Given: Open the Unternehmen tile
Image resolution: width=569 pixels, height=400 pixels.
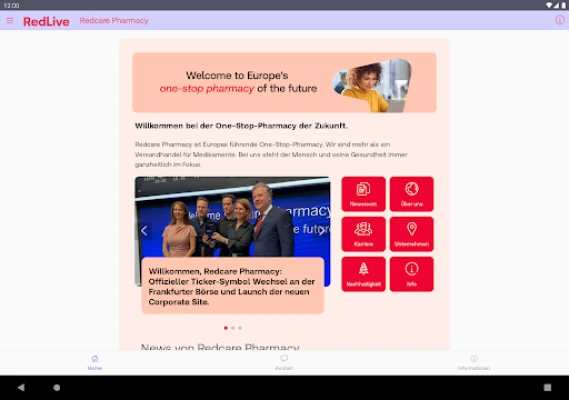Looking at the screenshot, I should 412,234.
